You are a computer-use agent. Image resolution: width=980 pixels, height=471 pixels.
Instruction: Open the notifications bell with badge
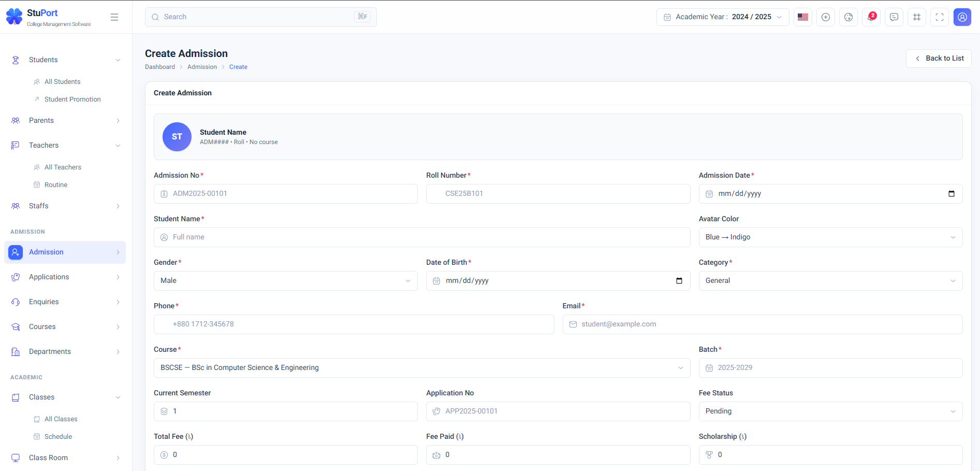click(871, 17)
